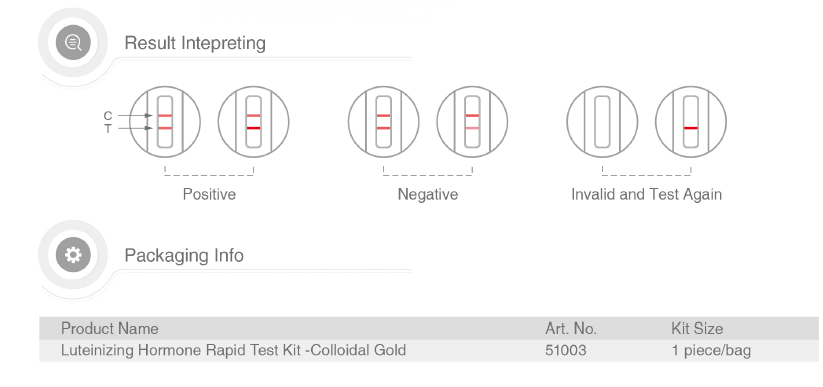Click the Art. No. column header

click(x=571, y=329)
